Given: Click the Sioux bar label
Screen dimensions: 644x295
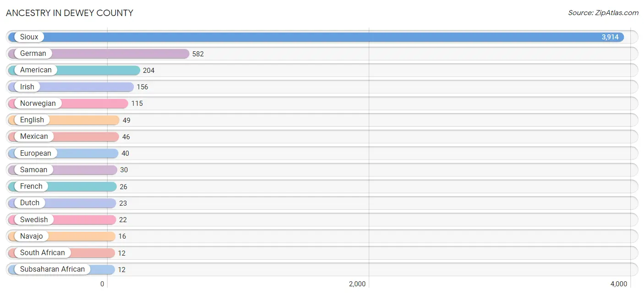Looking at the screenshot, I should pos(29,37).
